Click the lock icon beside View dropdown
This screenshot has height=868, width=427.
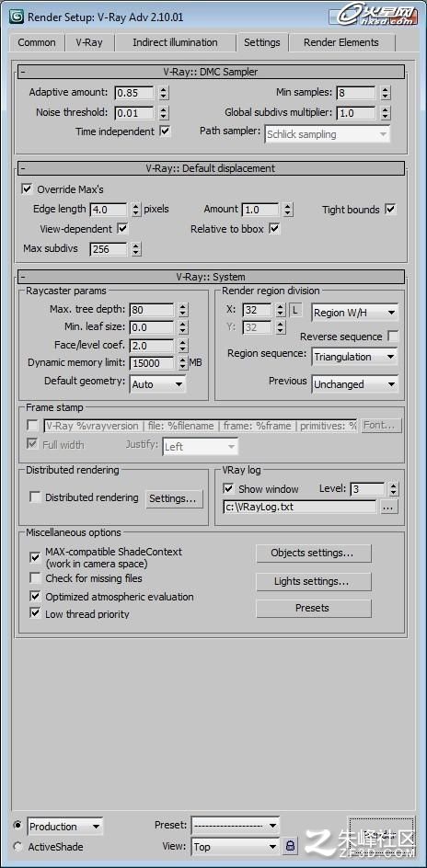(x=290, y=847)
